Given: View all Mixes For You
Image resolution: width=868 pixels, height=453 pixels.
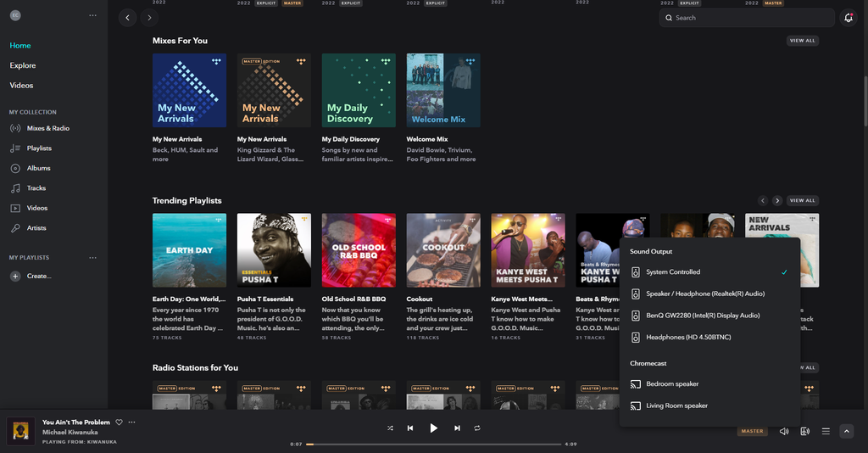Looking at the screenshot, I should tap(802, 41).
